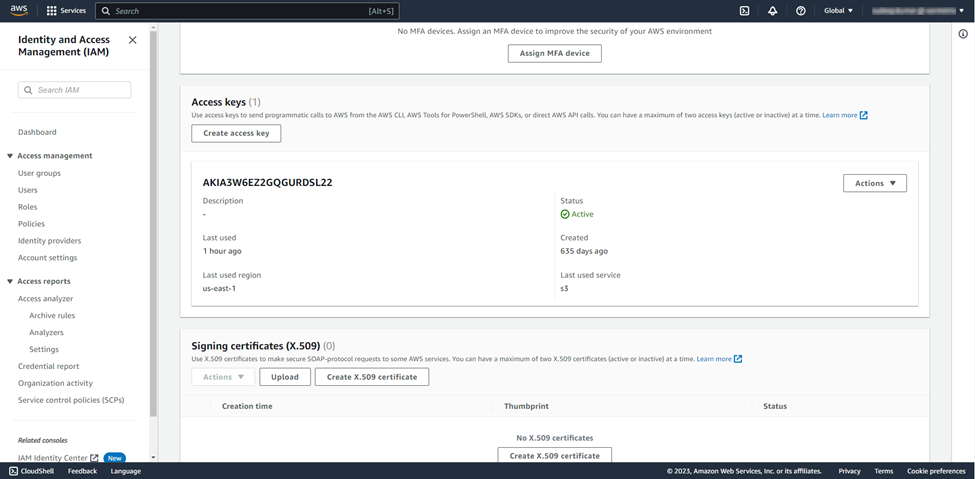Click the external link icon after X.509 Learn more

pyautogui.click(x=737, y=359)
